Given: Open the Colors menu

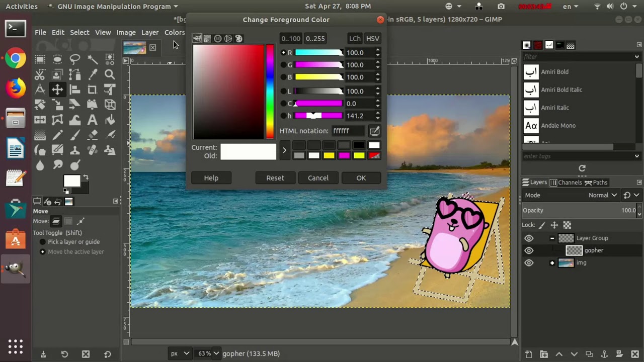Looking at the screenshot, I should 175,32.
